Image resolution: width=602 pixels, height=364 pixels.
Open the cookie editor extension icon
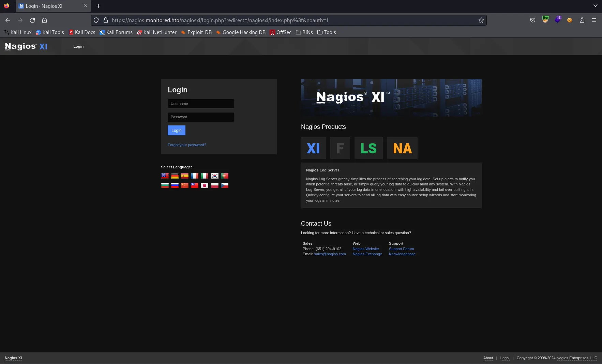(x=569, y=20)
